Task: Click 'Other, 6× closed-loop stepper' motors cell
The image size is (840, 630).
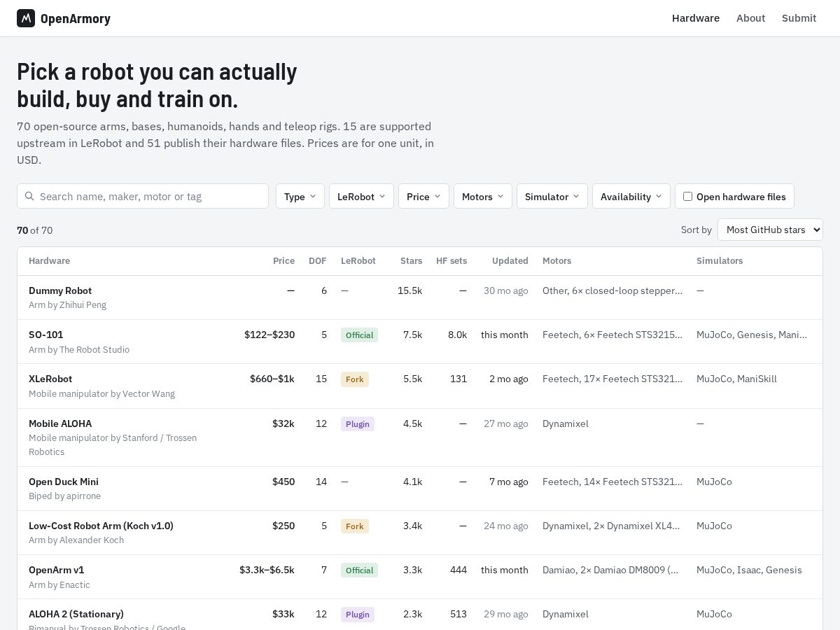Action: pyautogui.click(x=612, y=290)
